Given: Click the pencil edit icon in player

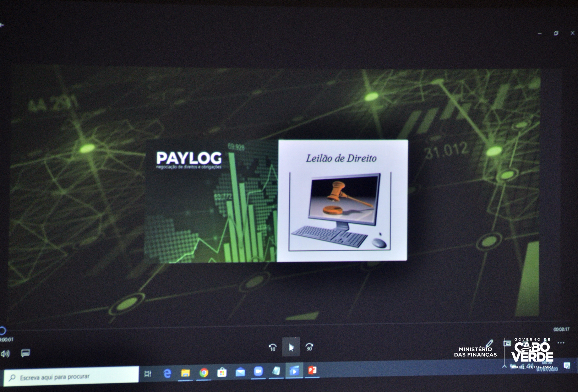Looking at the screenshot, I should [x=489, y=343].
